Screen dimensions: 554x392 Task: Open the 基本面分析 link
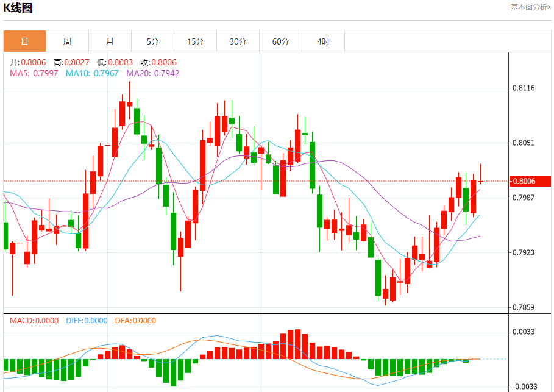(530, 7)
